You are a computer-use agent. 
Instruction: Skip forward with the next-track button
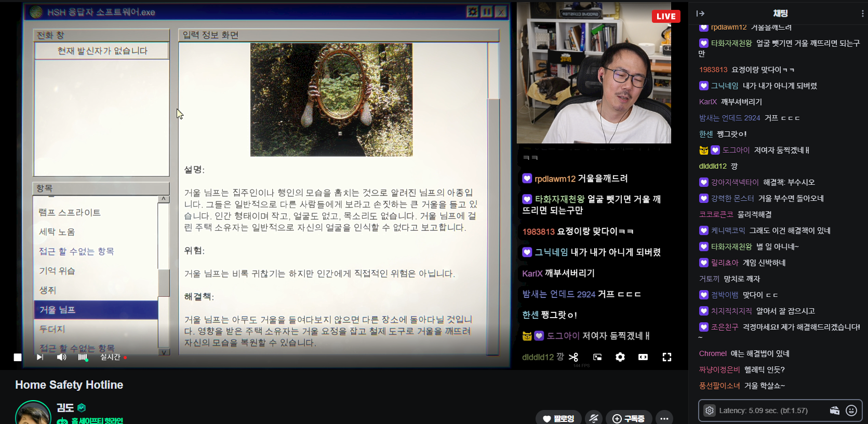pyautogui.click(x=40, y=357)
